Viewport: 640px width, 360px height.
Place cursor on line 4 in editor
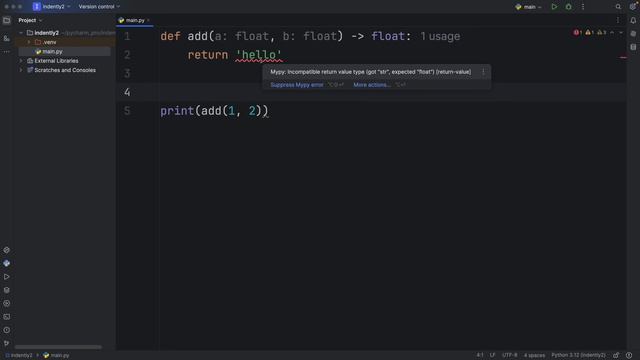[x=371, y=92]
